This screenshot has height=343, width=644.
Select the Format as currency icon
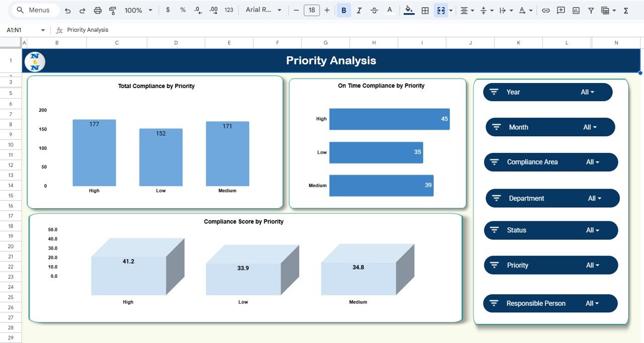pos(168,10)
